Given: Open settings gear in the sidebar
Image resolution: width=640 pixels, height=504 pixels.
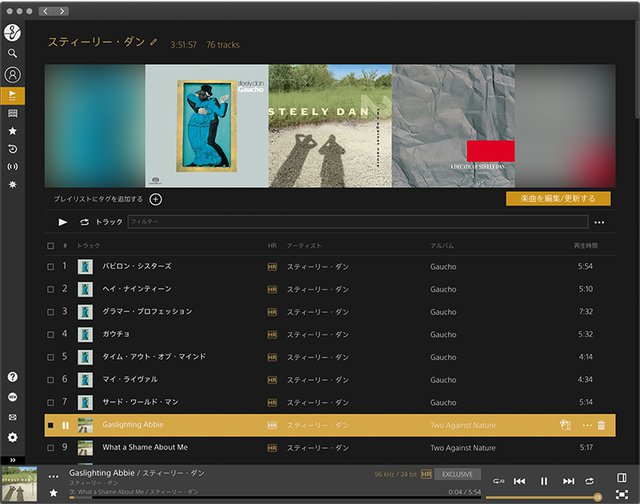Looking at the screenshot, I should point(13,437).
